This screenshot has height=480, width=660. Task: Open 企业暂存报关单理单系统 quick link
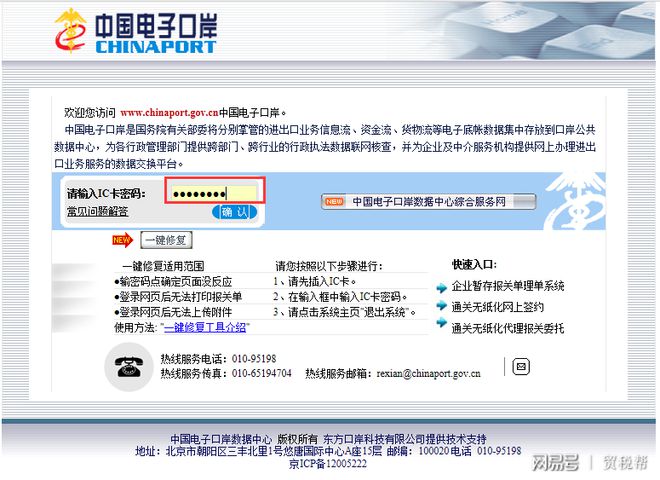[x=508, y=286]
